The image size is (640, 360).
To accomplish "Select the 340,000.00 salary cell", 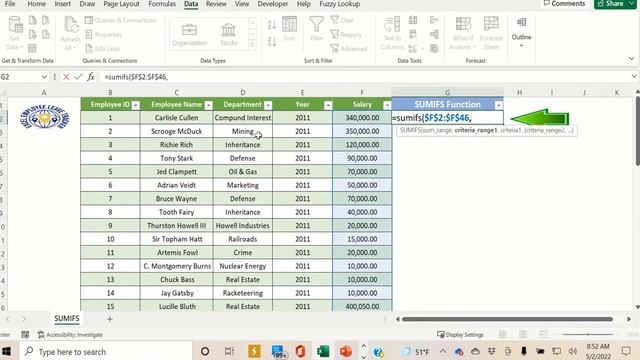I will click(362, 118).
